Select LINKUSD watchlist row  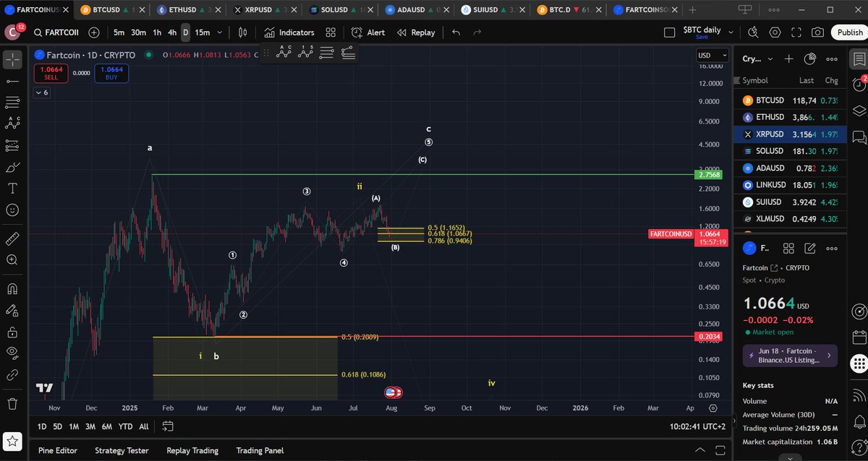[x=788, y=185]
